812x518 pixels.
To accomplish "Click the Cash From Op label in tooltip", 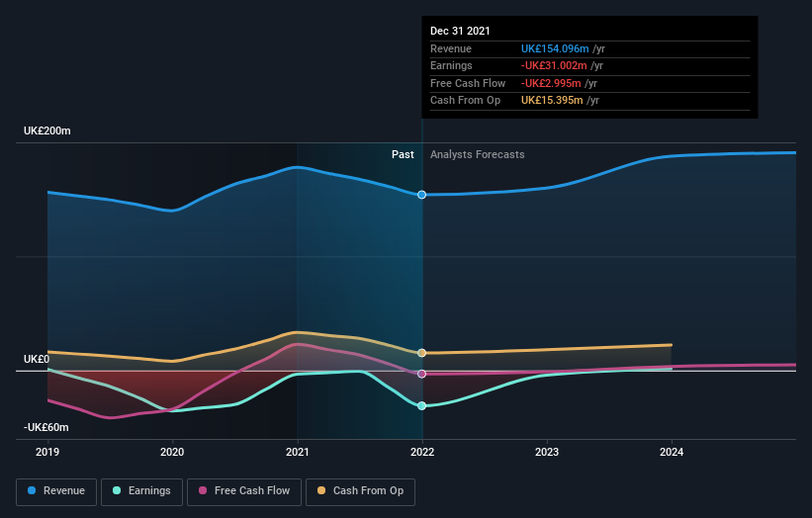I will [465, 101].
